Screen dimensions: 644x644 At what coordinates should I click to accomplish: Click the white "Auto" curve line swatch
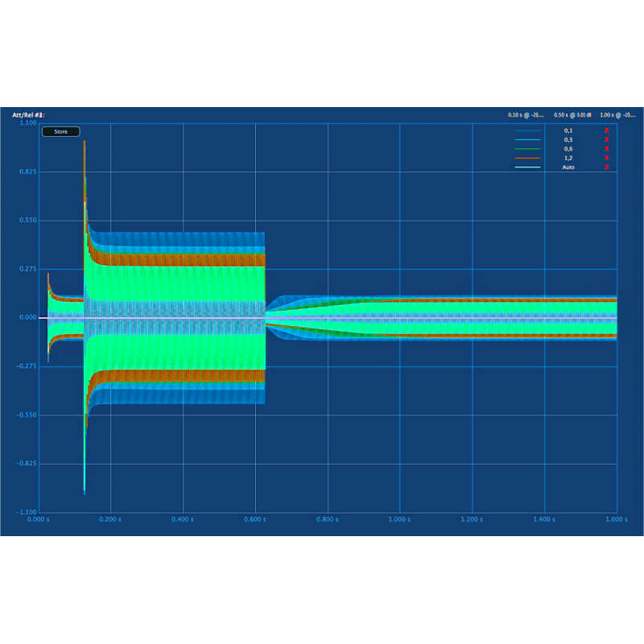(x=527, y=167)
